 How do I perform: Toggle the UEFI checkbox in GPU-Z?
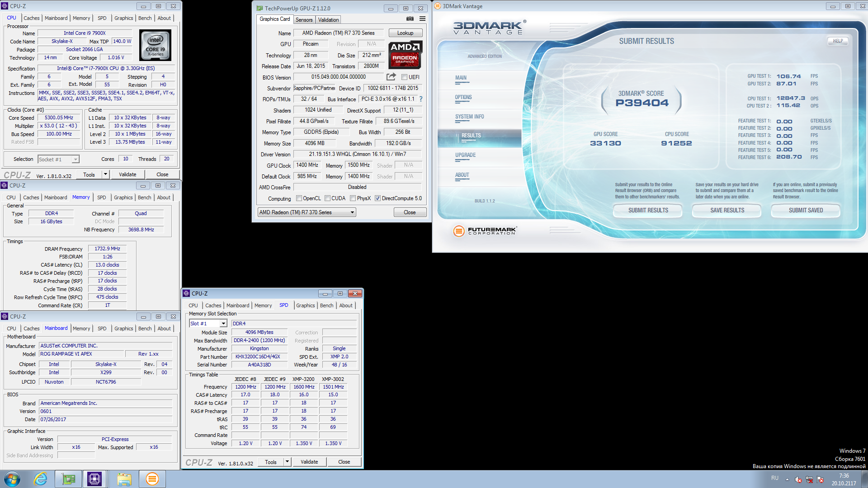[x=405, y=77]
